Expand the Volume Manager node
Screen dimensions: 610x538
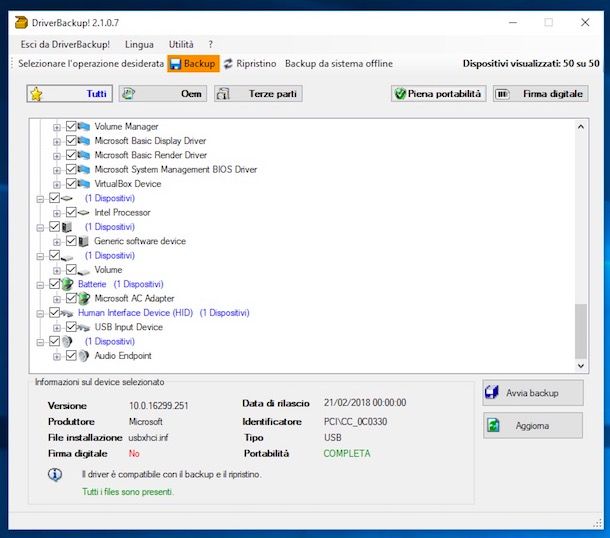57,127
